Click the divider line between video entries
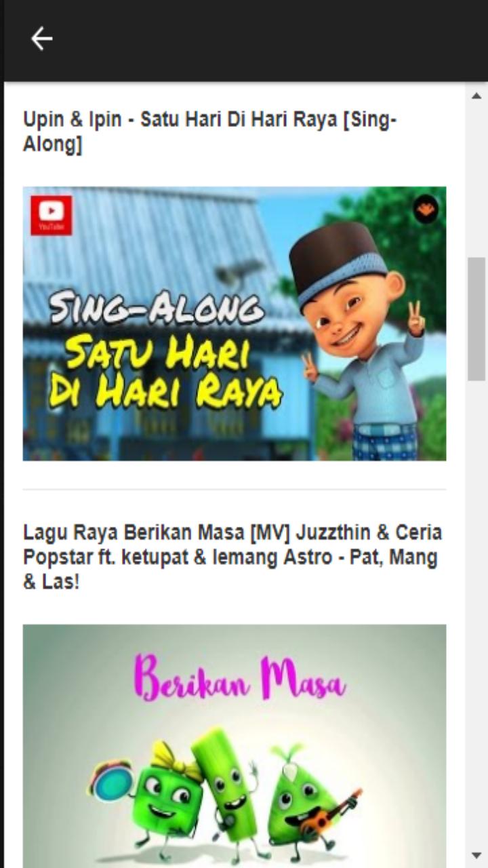Viewport: 488px width, 868px height. (235, 489)
